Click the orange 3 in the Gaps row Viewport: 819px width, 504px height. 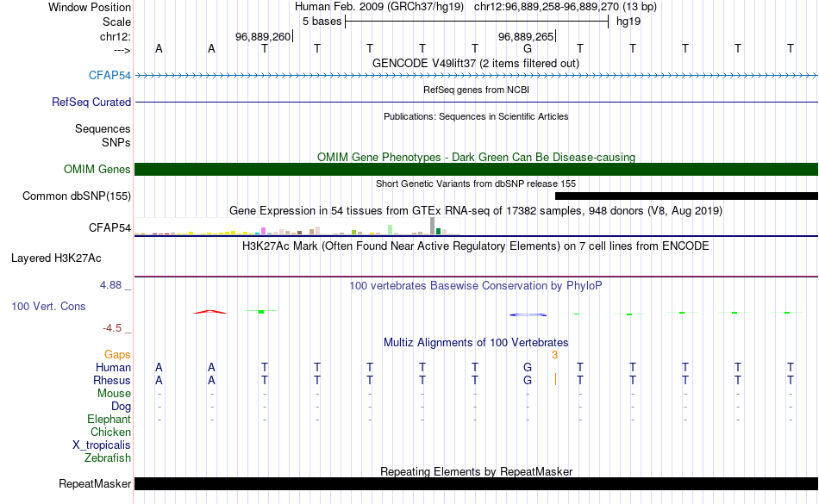554,355
